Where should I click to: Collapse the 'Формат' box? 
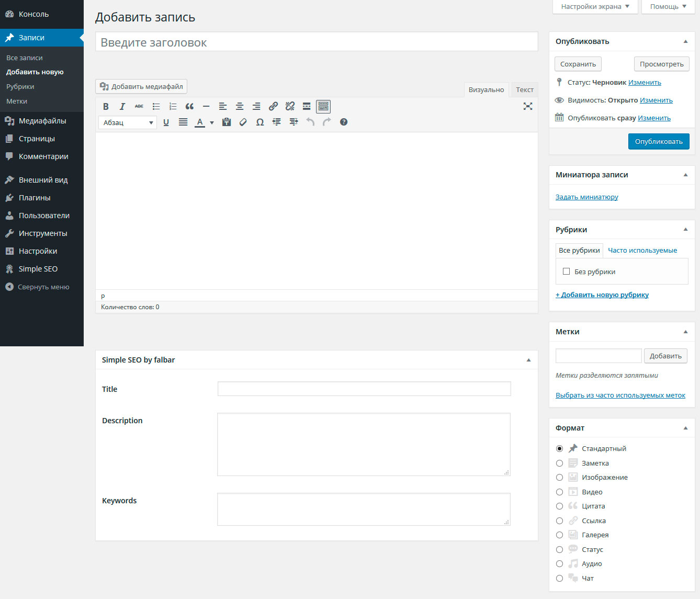(x=685, y=428)
